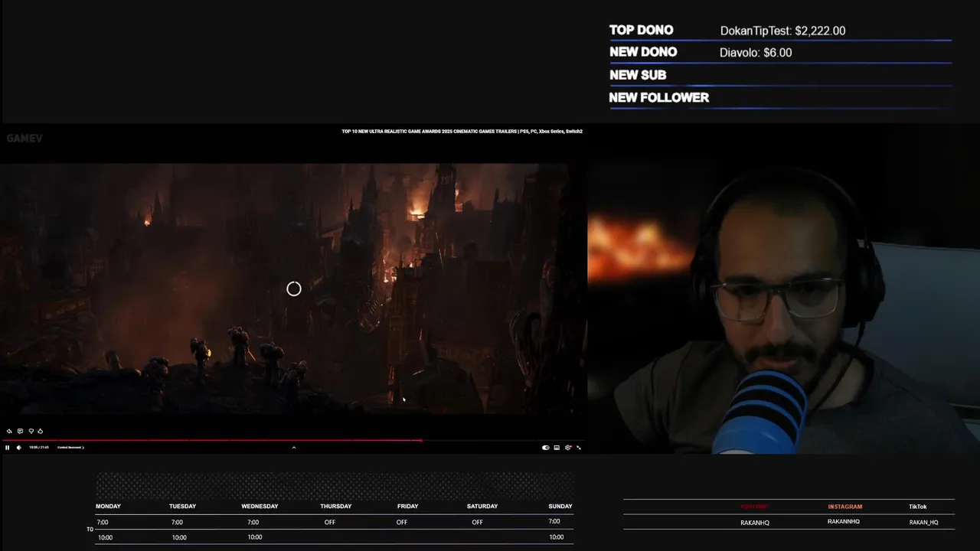Click Monday's 7:00 start time
980x551 pixels.
click(x=103, y=522)
